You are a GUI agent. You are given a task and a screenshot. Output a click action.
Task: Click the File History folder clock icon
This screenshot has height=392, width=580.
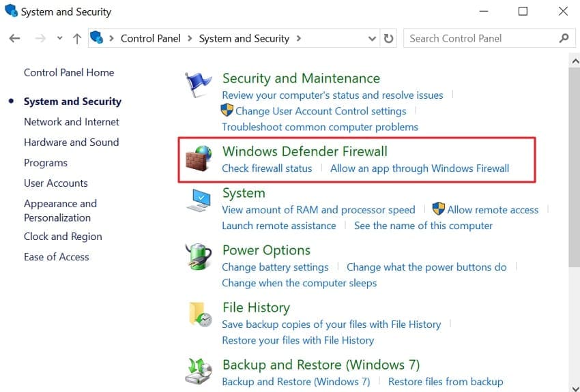[x=200, y=314]
